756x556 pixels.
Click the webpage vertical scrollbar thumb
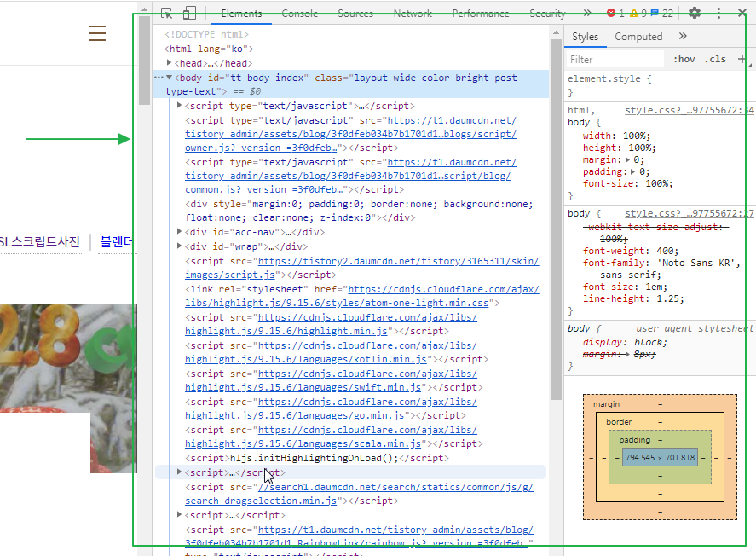point(144,61)
